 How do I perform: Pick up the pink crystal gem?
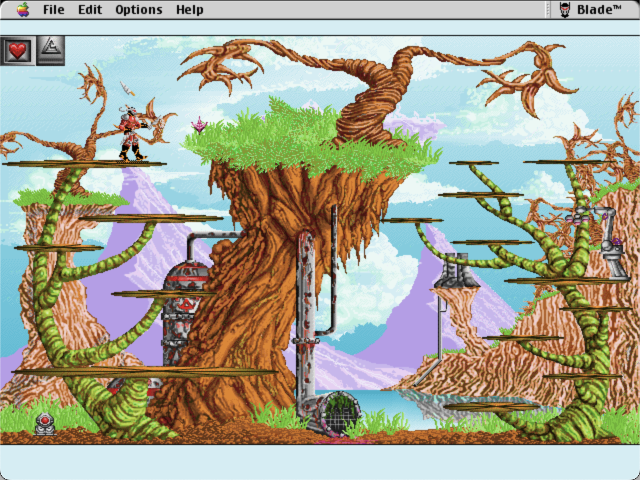[x=199, y=124]
